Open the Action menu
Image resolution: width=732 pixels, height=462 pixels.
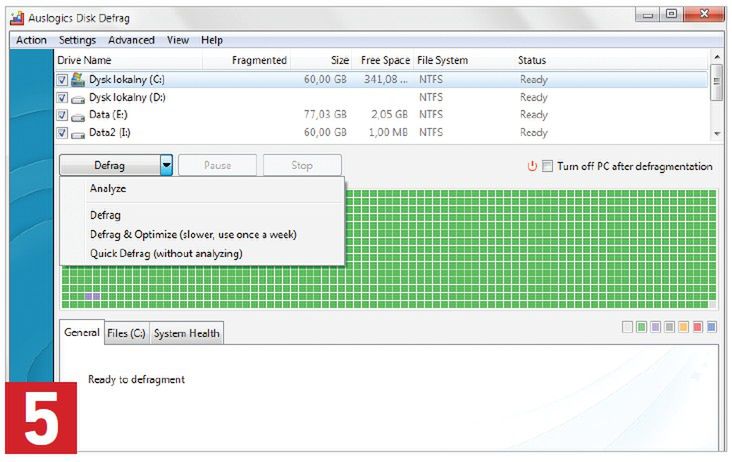(31, 40)
